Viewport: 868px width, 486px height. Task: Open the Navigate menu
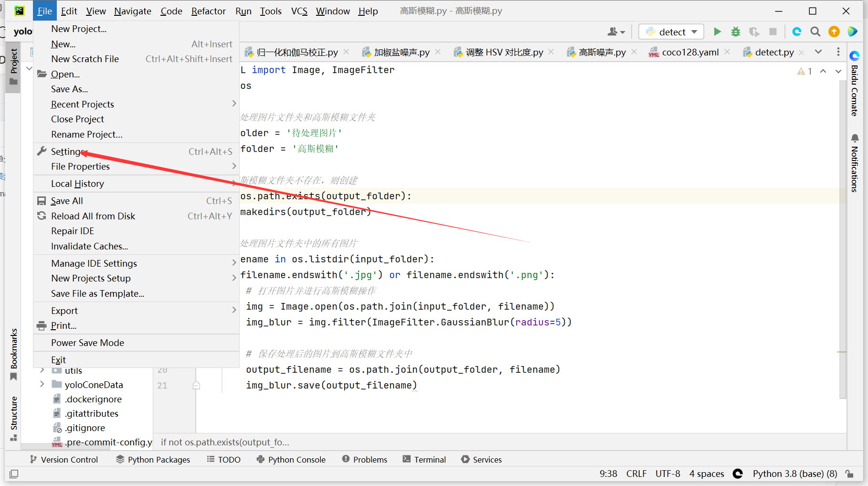(133, 11)
